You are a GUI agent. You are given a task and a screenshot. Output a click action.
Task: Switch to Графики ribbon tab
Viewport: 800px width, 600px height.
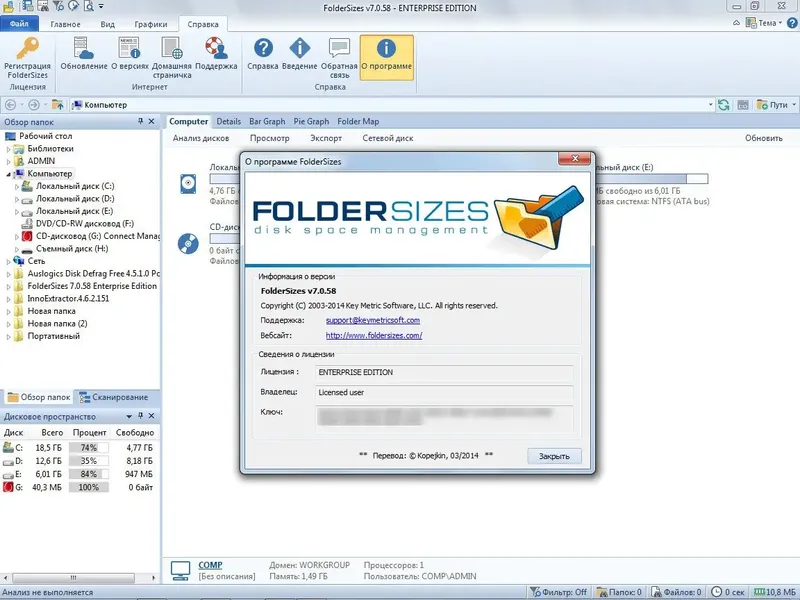(151, 24)
